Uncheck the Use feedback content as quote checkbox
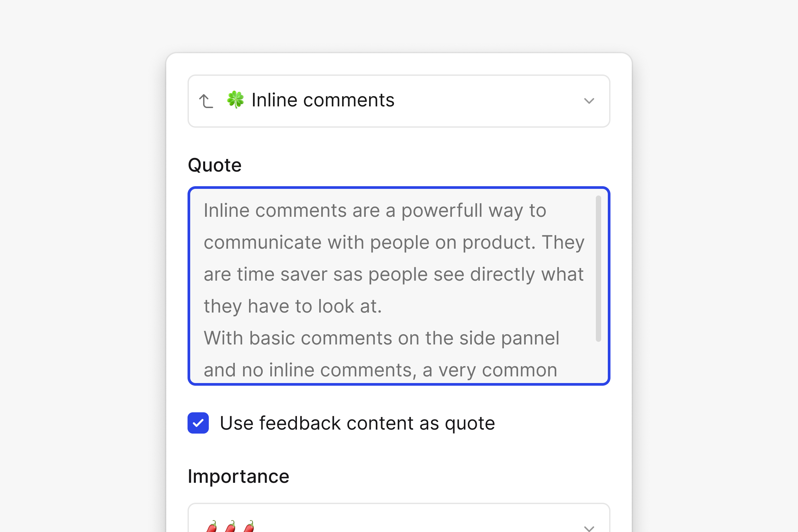The width and height of the screenshot is (798, 532). pos(198,423)
